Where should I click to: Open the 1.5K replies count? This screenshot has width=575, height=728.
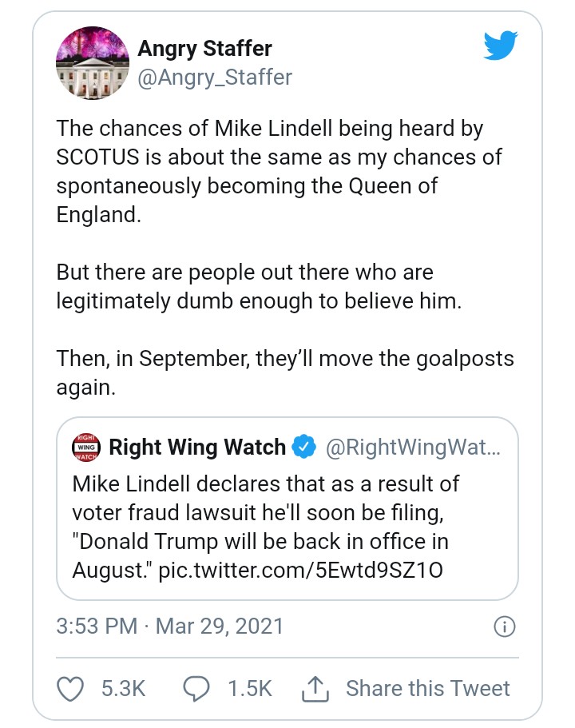tap(248, 688)
